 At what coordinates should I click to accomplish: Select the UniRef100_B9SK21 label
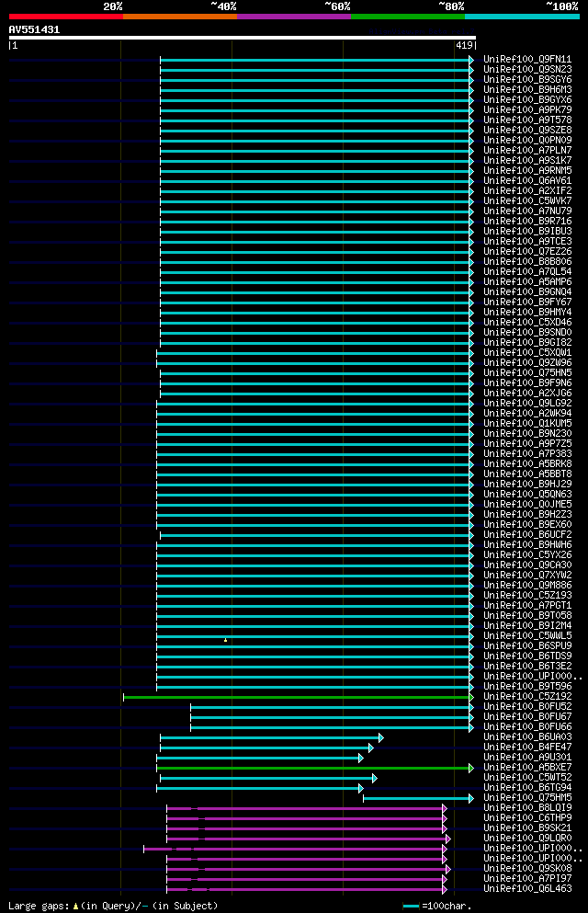coord(527,828)
